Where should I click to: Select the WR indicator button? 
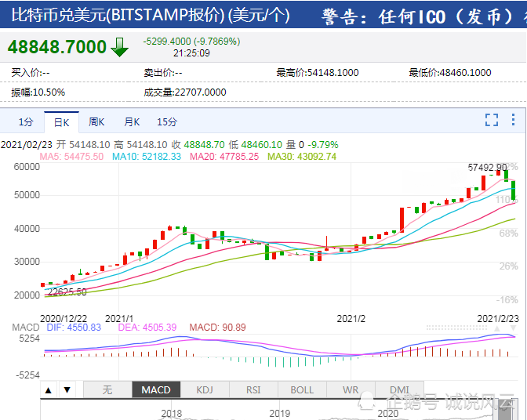click(351, 389)
